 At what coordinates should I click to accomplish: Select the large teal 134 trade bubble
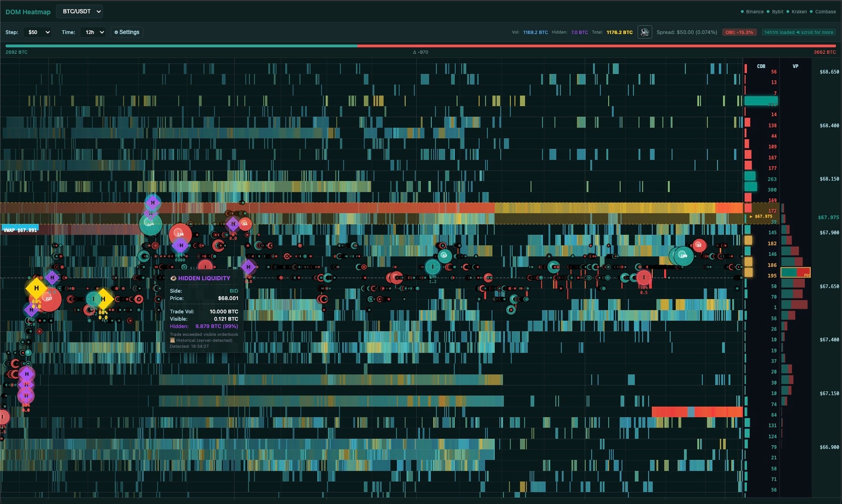pos(151,224)
